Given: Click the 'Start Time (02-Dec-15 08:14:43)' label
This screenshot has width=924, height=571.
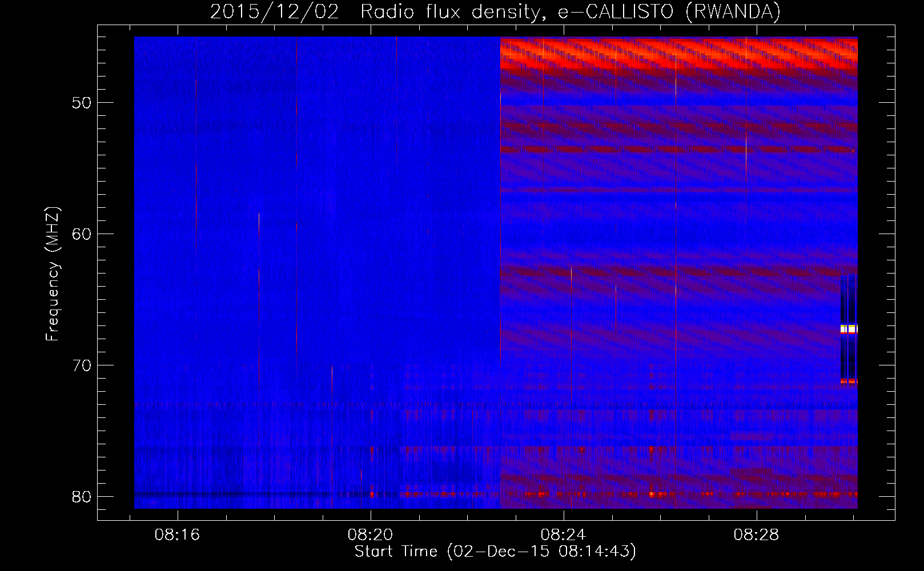Looking at the screenshot, I should pos(495,552).
